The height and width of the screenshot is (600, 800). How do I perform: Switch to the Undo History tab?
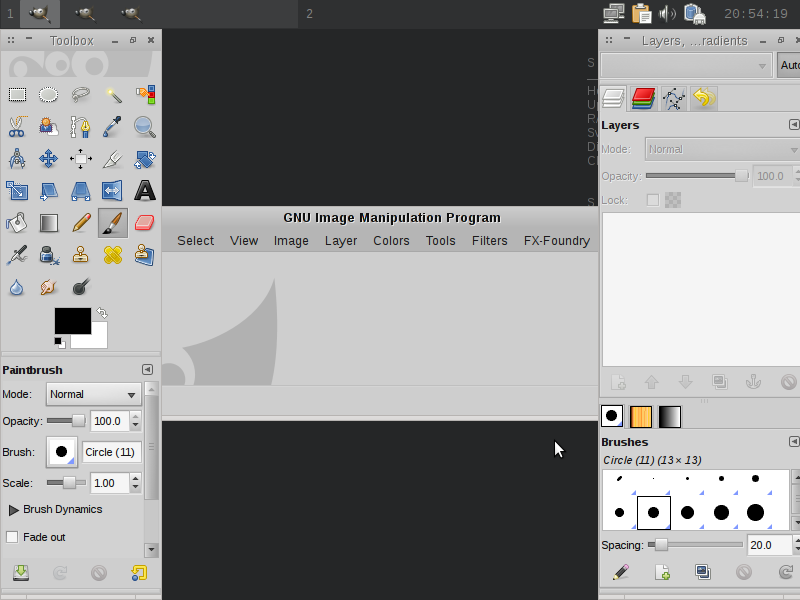[704, 98]
